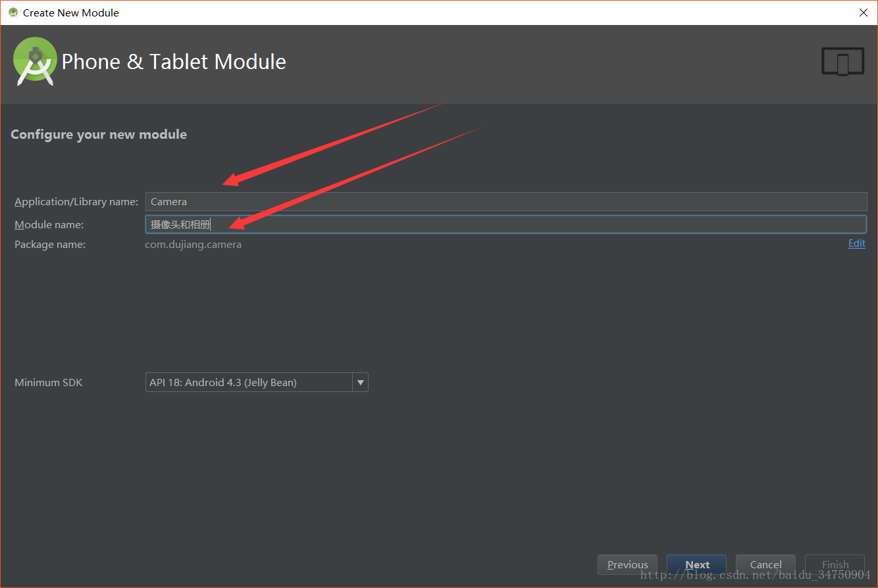Viewport: 878px width, 588px height.
Task: Click the Android icon in title bar
Action: (x=13, y=12)
